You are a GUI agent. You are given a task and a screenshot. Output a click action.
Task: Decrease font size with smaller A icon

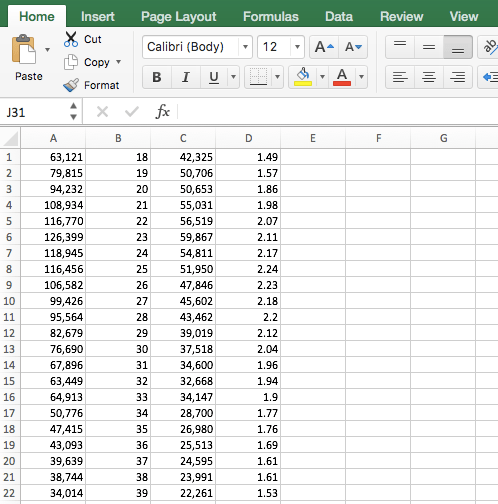pyautogui.click(x=353, y=47)
